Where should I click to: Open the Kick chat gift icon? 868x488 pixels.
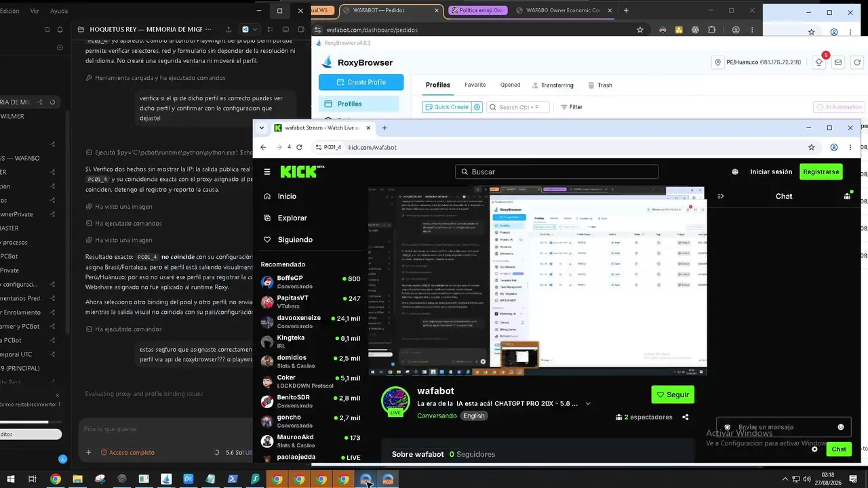click(847, 196)
